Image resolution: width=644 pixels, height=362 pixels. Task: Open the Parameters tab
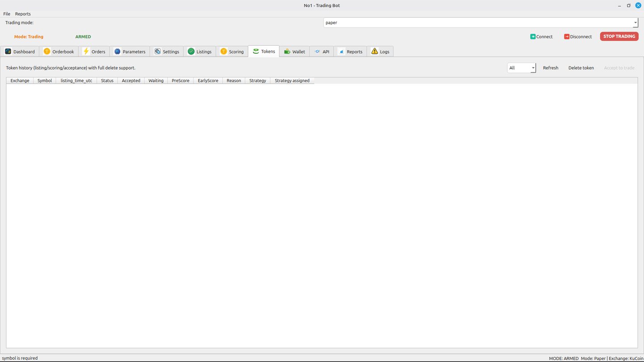pyautogui.click(x=130, y=51)
